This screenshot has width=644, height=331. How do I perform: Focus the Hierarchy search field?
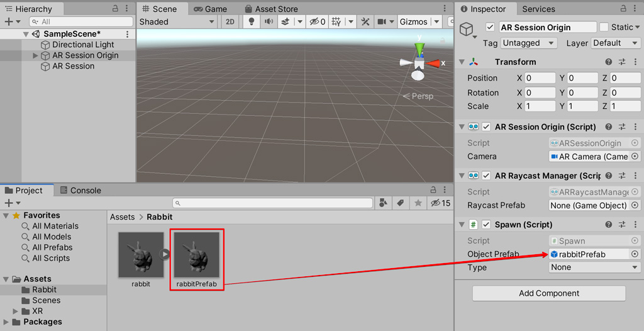tap(81, 21)
